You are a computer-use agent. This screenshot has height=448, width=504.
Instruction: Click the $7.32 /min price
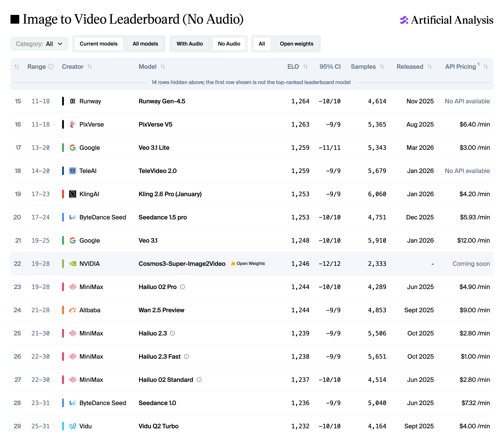pos(475,403)
